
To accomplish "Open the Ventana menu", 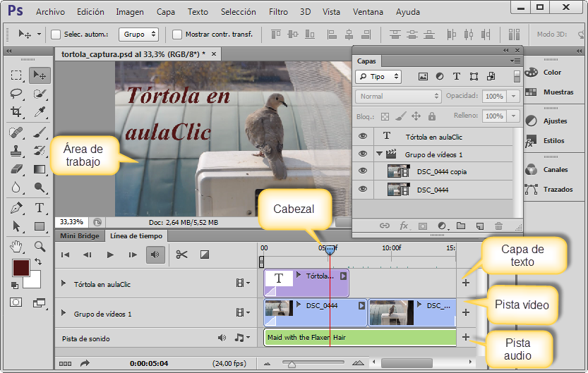I will [x=368, y=12].
